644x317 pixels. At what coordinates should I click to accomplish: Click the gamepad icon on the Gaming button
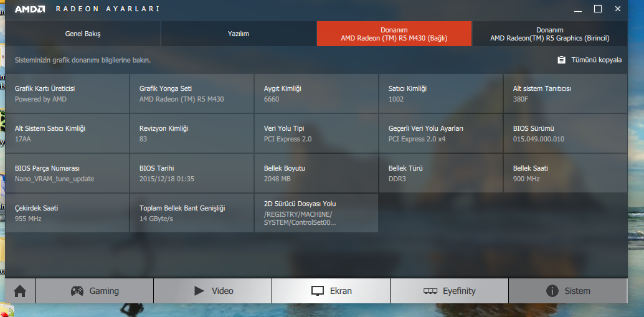pyautogui.click(x=77, y=291)
